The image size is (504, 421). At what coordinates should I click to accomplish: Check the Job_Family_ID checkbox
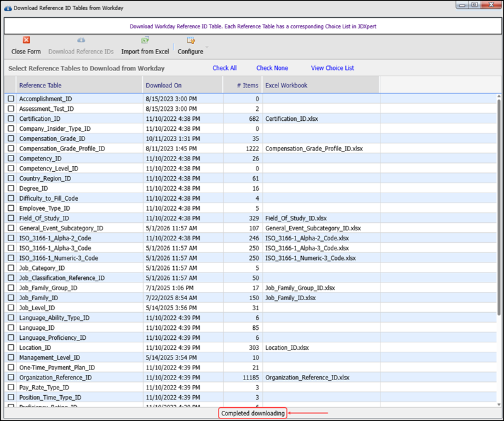(11, 298)
